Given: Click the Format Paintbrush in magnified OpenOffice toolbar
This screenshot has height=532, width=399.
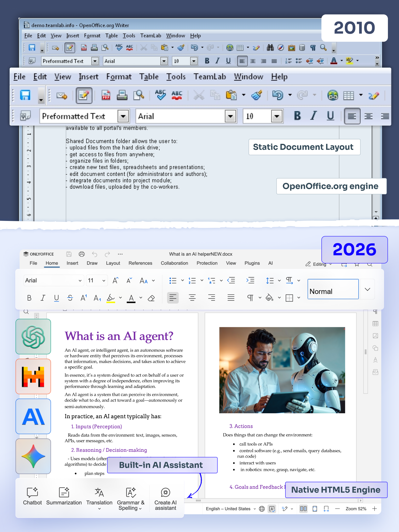Looking at the screenshot, I should (x=257, y=95).
